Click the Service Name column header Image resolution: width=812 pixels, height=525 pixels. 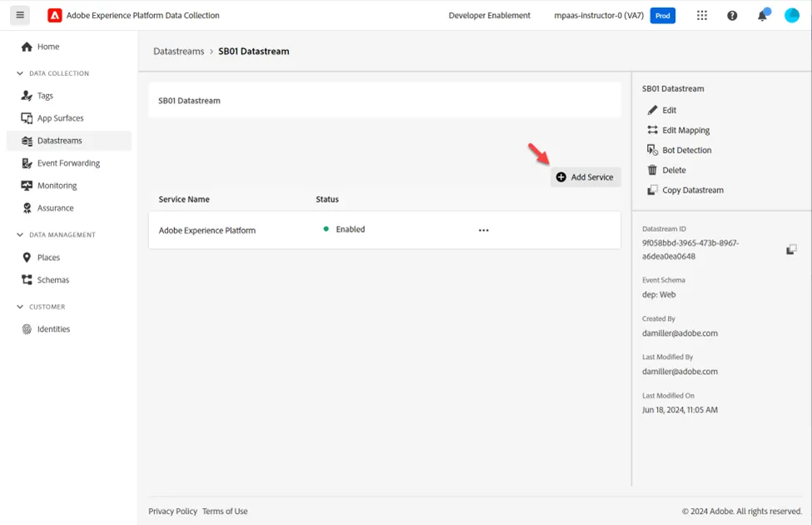pyautogui.click(x=184, y=199)
